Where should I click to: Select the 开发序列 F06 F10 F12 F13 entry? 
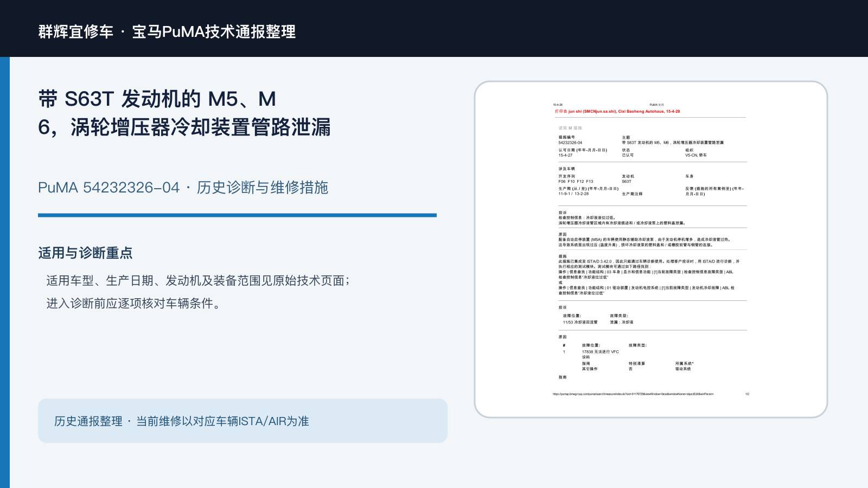576,179
